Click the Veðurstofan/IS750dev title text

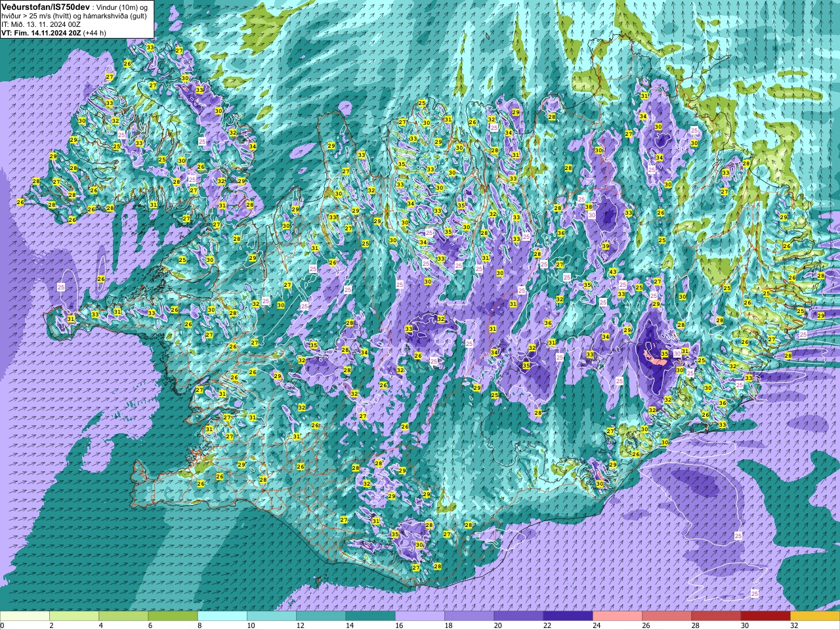click(x=46, y=6)
